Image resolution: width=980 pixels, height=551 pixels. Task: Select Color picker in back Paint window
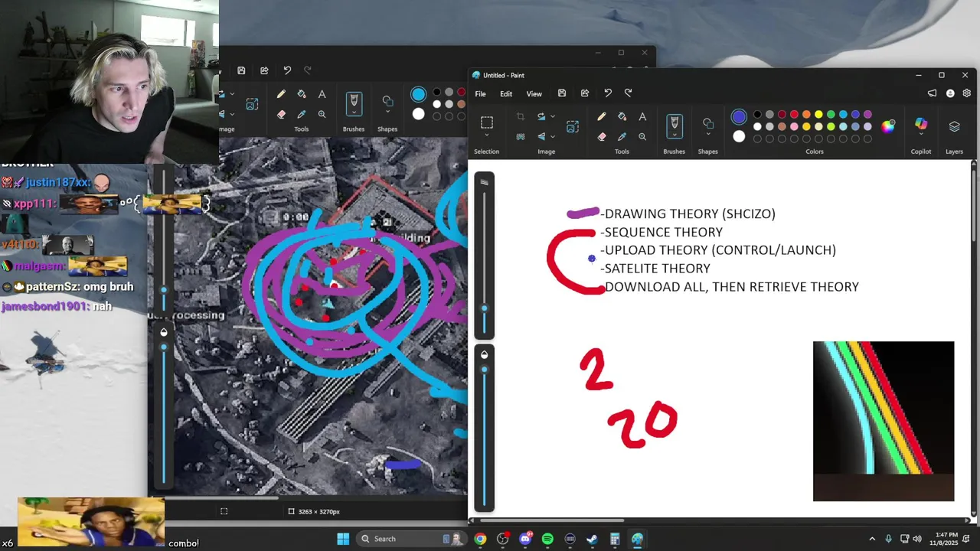(302, 114)
